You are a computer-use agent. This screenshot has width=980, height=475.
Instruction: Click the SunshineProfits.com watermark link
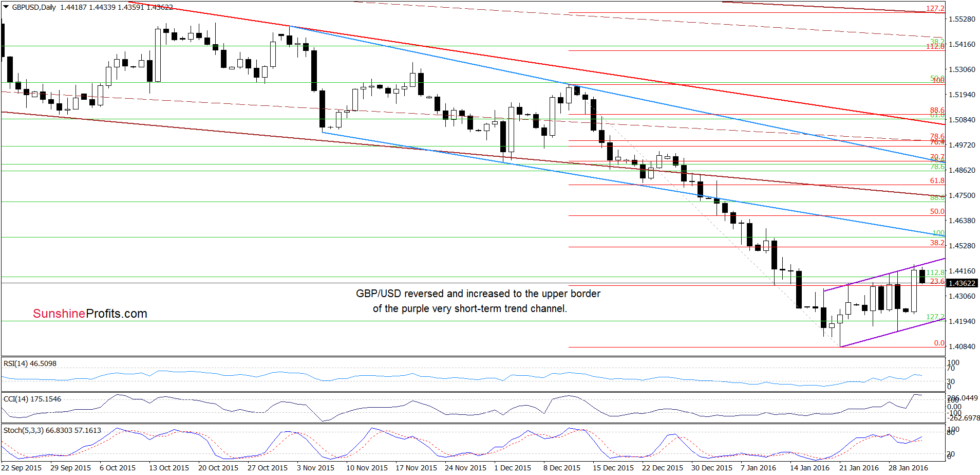click(x=90, y=314)
